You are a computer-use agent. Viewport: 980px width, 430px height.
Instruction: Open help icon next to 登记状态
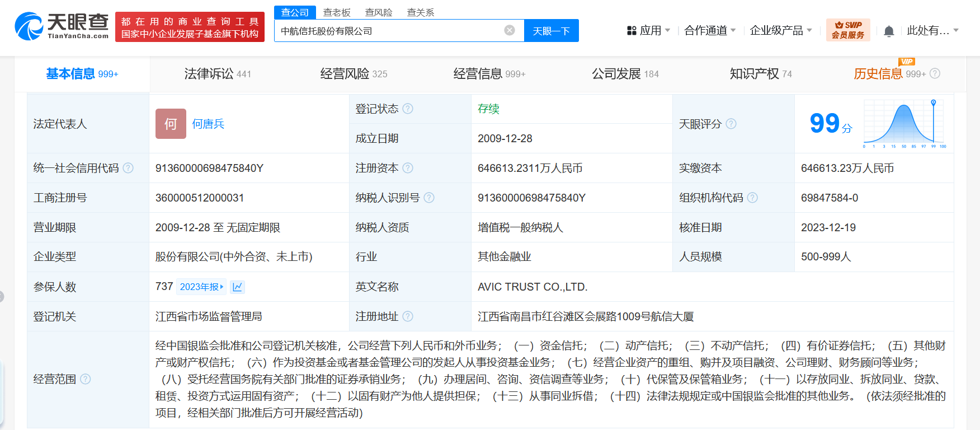coord(408,109)
